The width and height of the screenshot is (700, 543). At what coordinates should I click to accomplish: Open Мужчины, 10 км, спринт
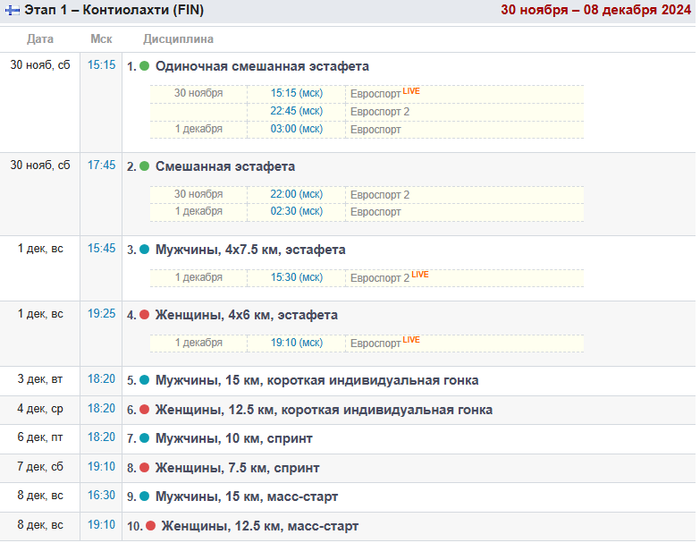[x=234, y=438]
